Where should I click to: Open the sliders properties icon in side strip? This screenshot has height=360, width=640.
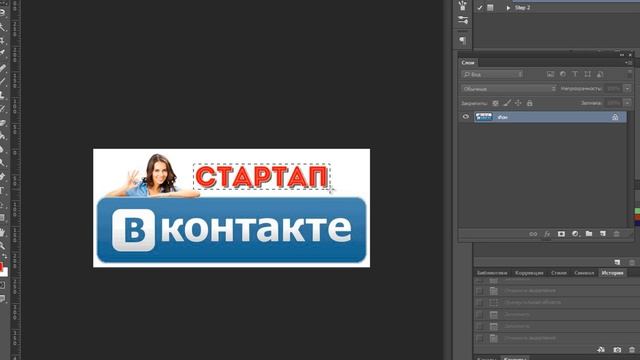tap(462, 20)
